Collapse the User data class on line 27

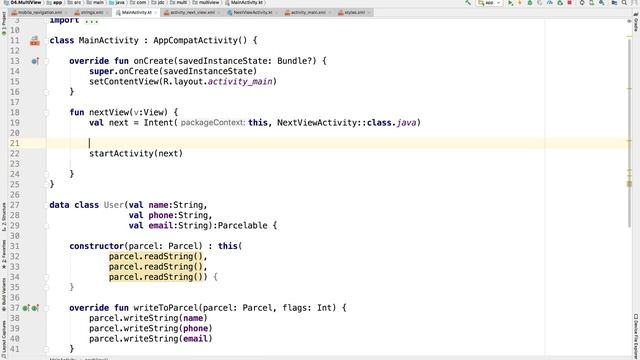pyautogui.click(x=47, y=205)
